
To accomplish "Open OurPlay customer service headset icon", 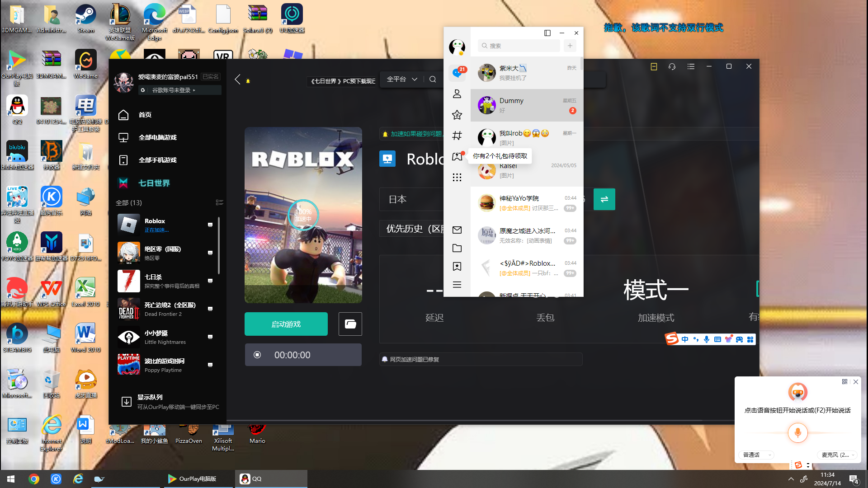I will [672, 66].
